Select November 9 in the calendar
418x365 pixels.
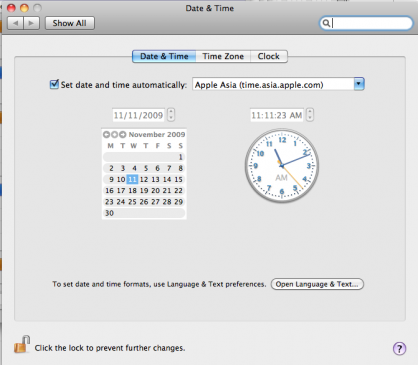point(111,179)
